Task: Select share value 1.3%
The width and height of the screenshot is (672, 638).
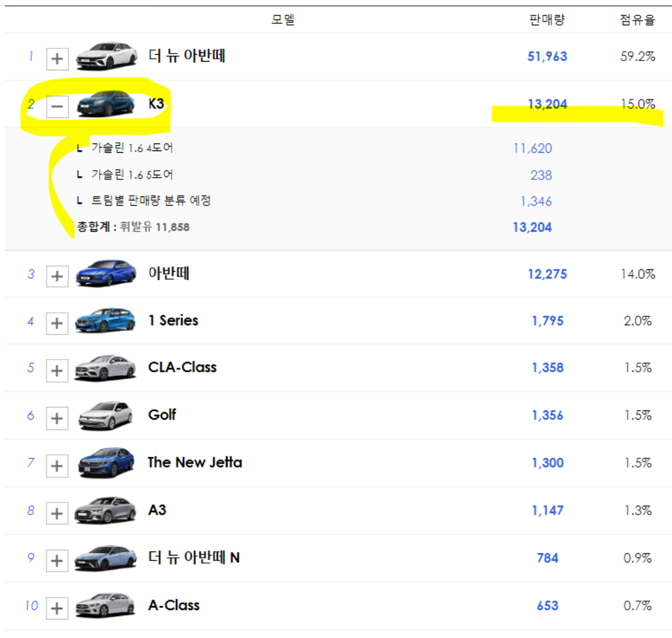Action: tap(638, 510)
